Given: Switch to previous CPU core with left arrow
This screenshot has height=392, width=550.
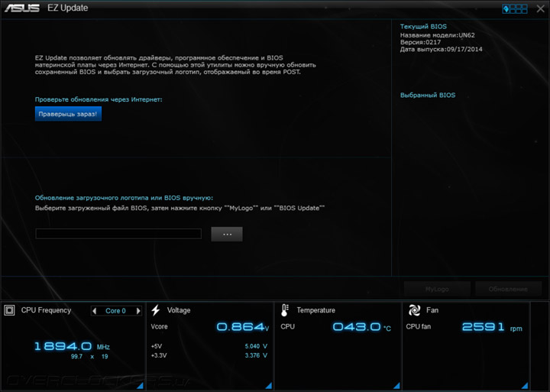Looking at the screenshot, I should coord(94,310).
